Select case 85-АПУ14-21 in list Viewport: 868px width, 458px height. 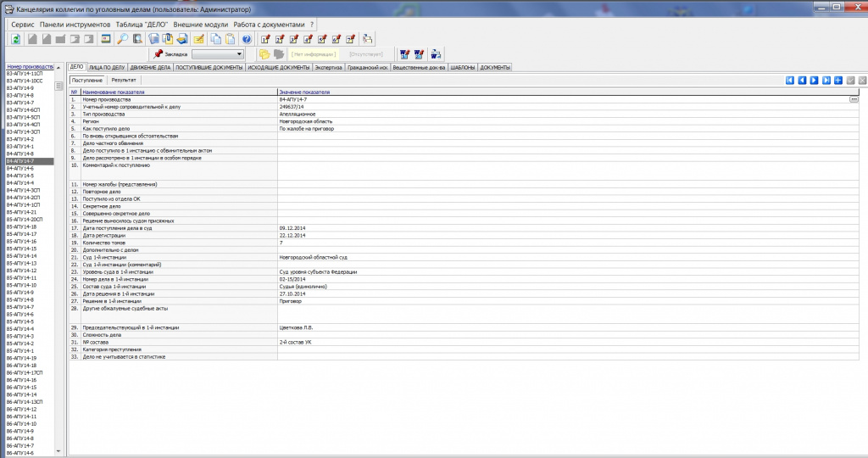[x=30, y=212]
